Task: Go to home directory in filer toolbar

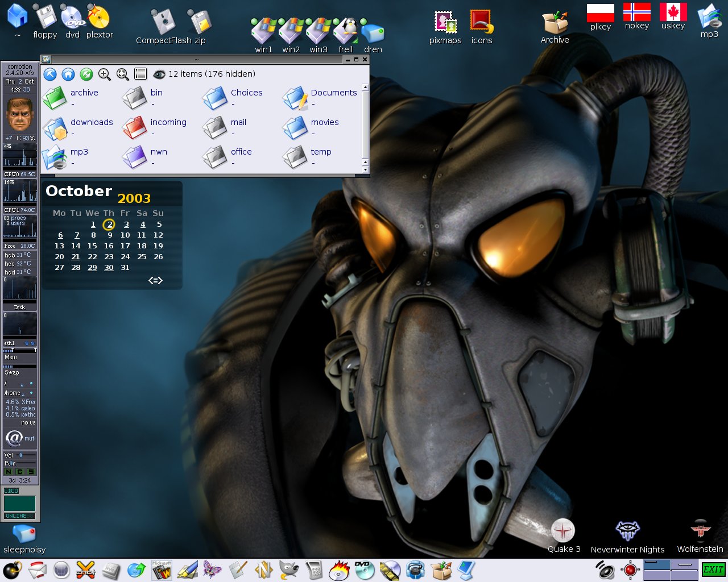Action: point(68,74)
